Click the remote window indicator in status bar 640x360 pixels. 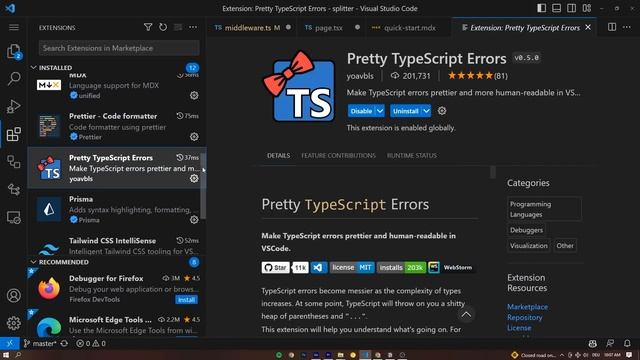(9, 343)
